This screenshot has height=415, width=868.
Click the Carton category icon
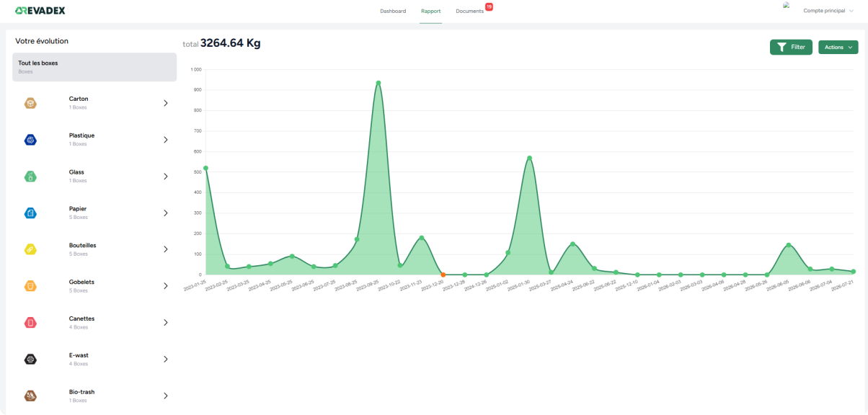tap(30, 103)
